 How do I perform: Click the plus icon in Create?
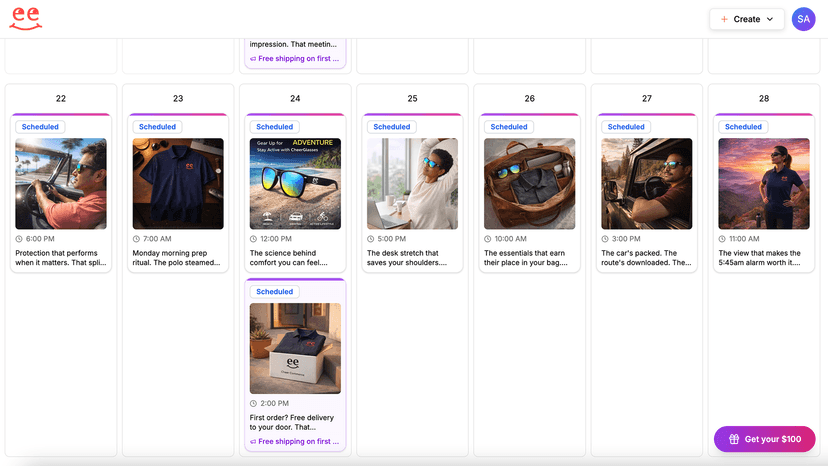pyautogui.click(x=724, y=19)
